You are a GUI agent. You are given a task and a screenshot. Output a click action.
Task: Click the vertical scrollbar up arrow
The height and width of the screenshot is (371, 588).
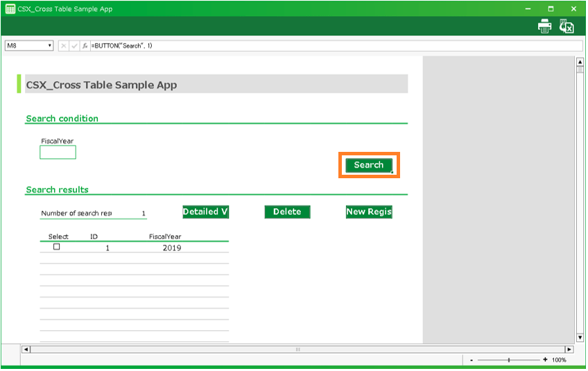click(580, 62)
